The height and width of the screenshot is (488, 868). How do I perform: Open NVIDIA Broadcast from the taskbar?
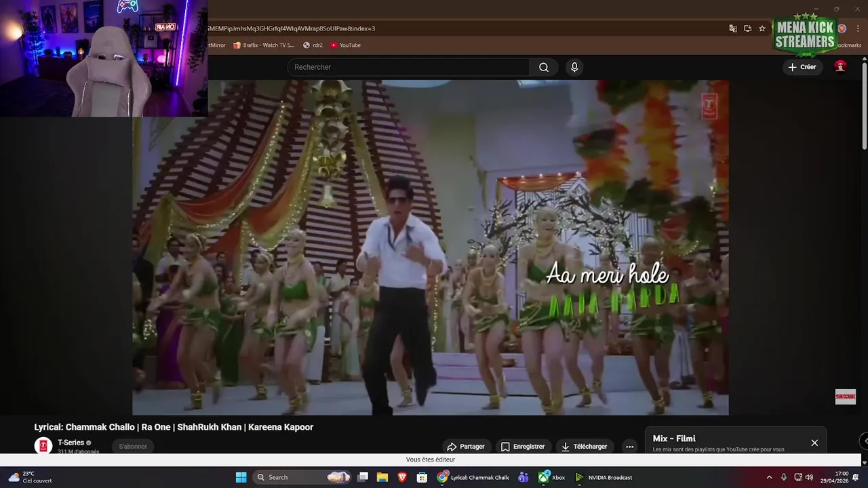click(x=604, y=477)
